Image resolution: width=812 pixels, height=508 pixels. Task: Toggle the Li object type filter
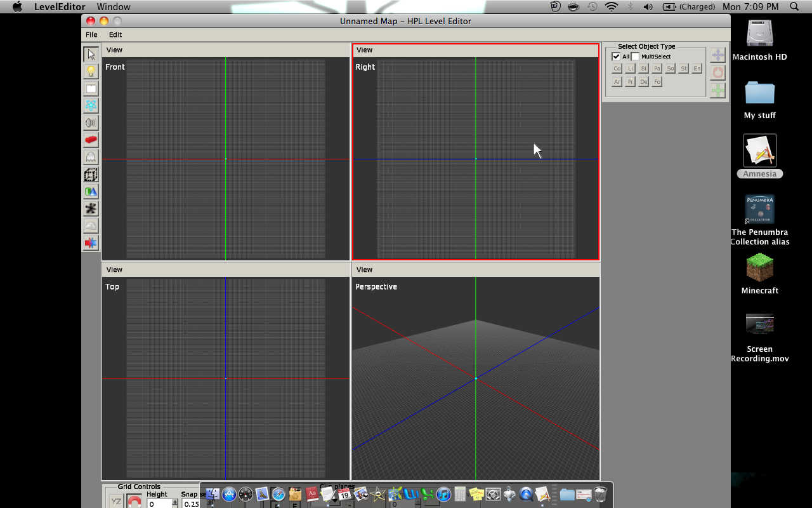[631, 69]
